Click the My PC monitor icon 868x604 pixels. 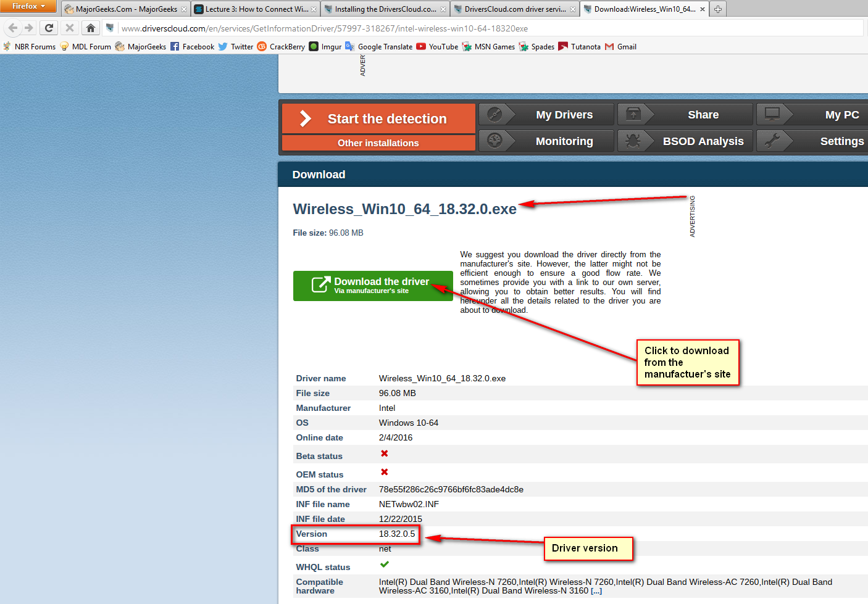pos(772,114)
